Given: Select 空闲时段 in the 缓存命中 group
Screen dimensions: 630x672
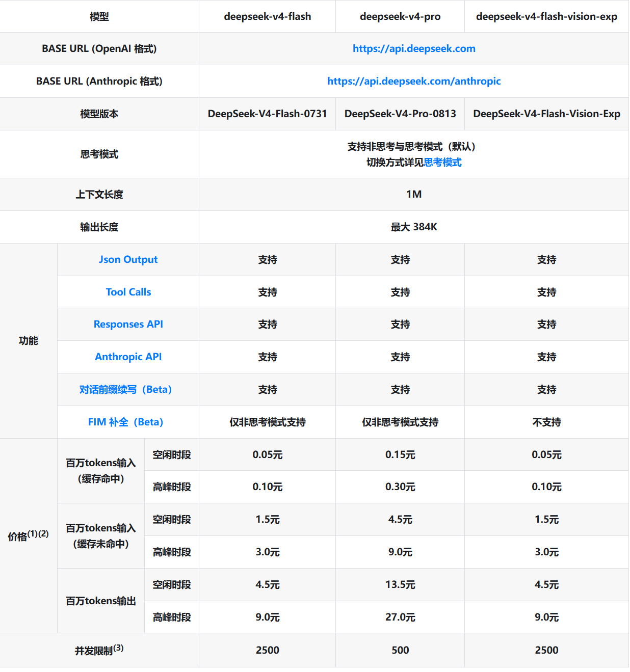Looking at the screenshot, I should [172, 455].
